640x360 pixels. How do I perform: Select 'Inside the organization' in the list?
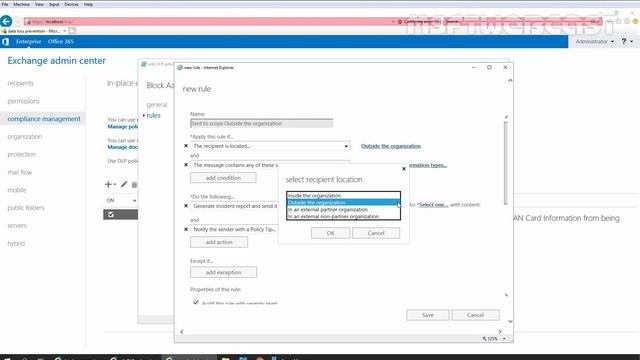coord(343,196)
